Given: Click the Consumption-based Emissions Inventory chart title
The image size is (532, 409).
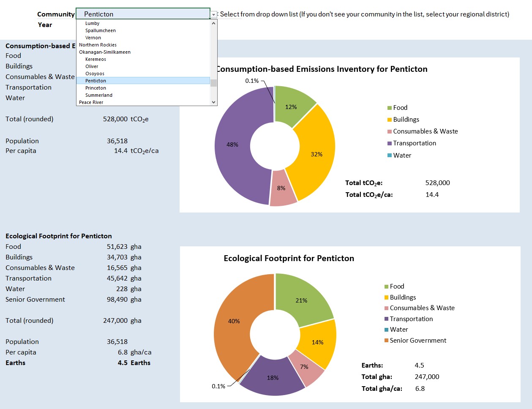Looking at the screenshot, I should pos(322,69).
